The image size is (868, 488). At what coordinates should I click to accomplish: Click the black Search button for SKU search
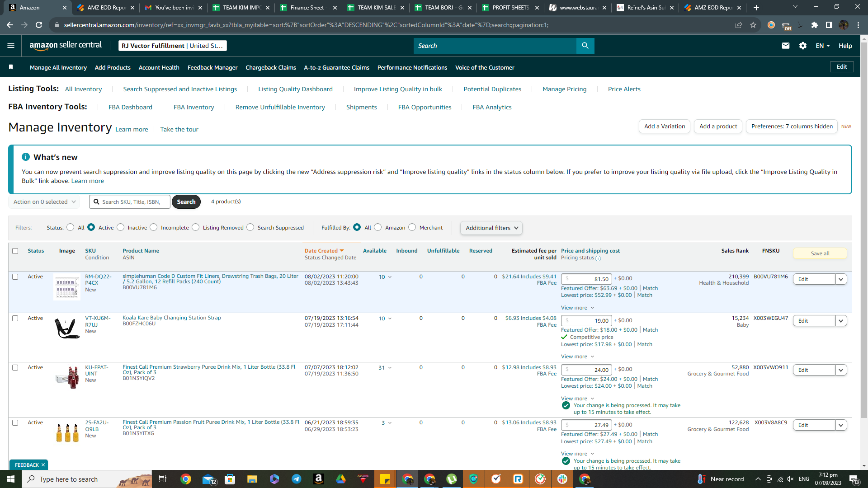(186, 202)
